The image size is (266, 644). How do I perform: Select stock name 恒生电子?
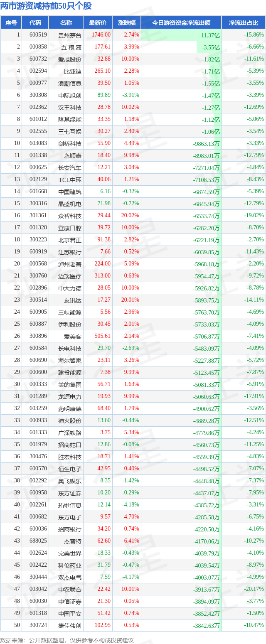point(70,469)
